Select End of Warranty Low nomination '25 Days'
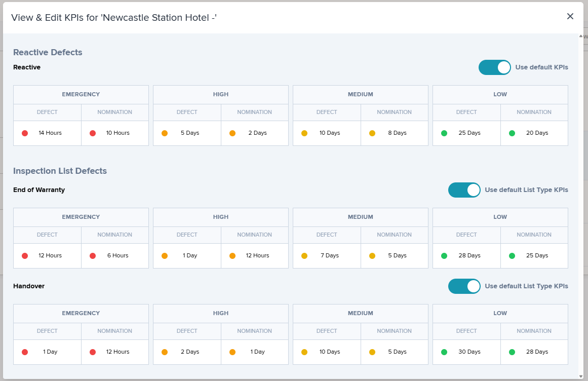 click(x=537, y=256)
